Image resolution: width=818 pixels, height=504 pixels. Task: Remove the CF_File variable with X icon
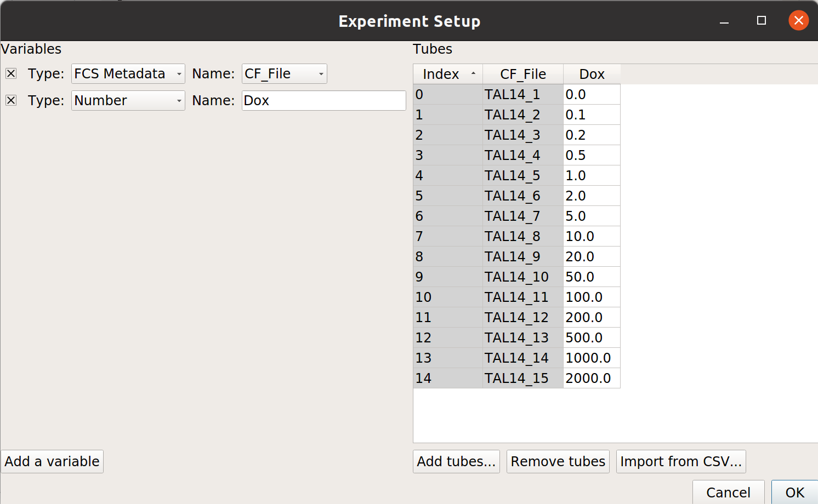[x=11, y=73]
